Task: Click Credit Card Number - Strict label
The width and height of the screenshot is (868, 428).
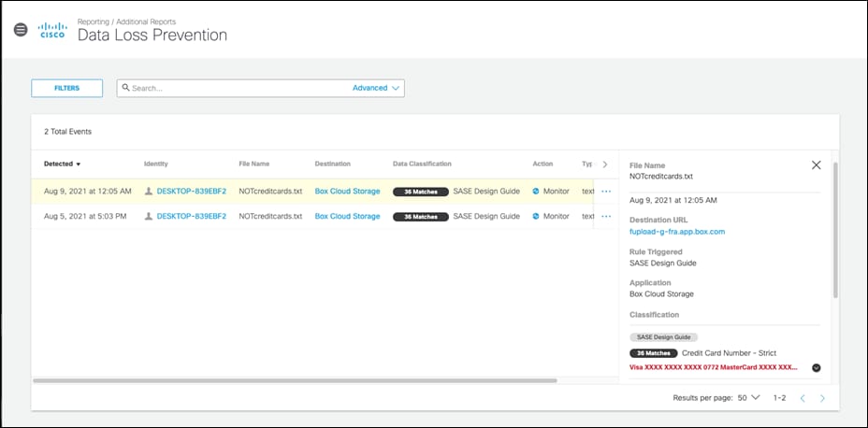Action: [729, 353]
